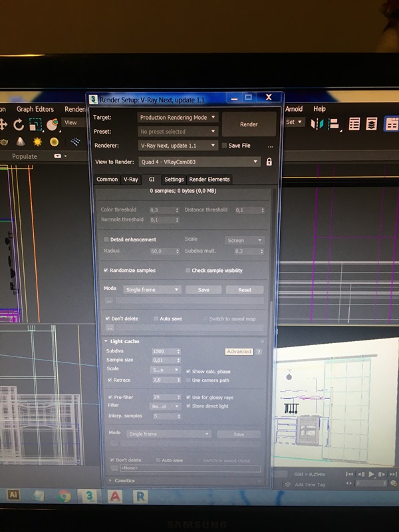Enable the Save File checkbox
This screenshot has height=532, width=399.
224,145
